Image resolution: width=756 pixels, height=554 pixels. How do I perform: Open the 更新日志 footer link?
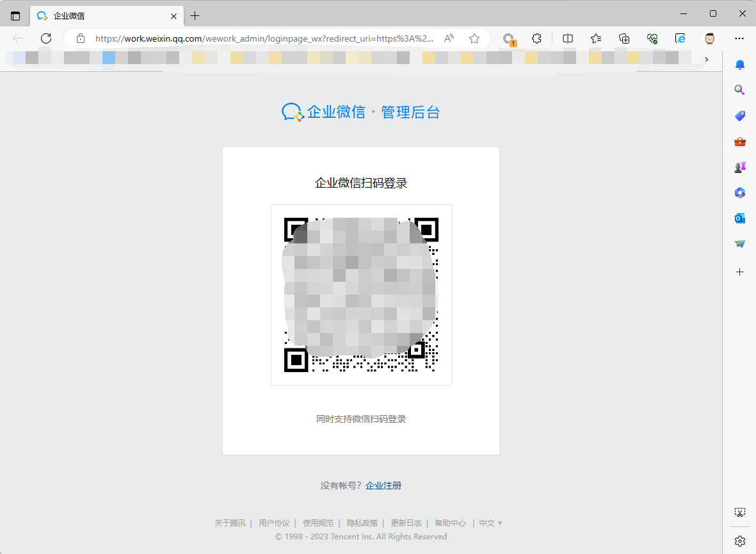pyautogui.click(x=406, y=523)
